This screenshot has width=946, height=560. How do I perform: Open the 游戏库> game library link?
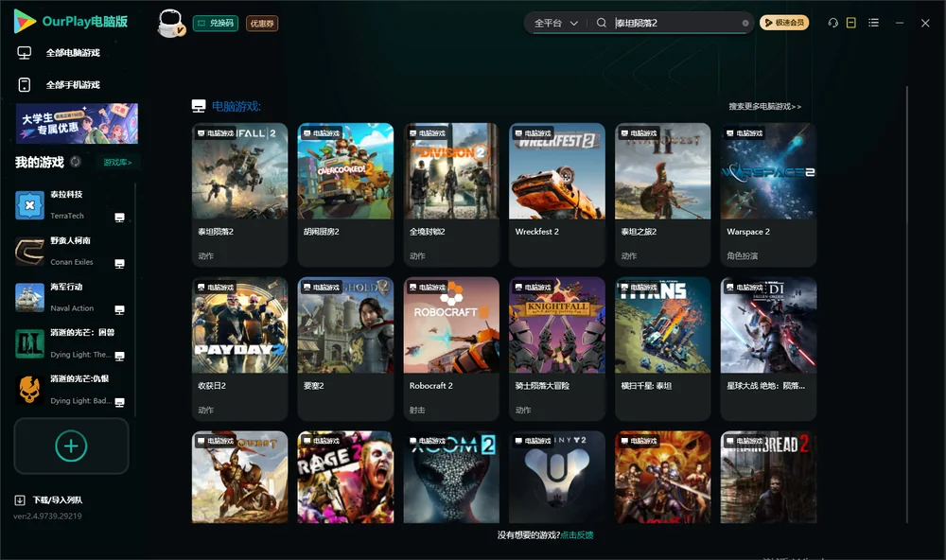click(x=117, y=163)
